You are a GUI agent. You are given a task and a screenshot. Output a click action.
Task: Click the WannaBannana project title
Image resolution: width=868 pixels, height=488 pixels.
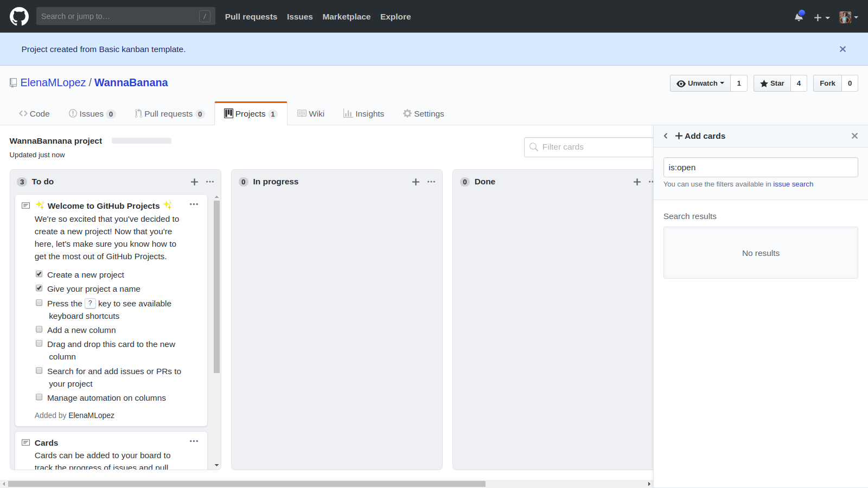tap(56, 141)
